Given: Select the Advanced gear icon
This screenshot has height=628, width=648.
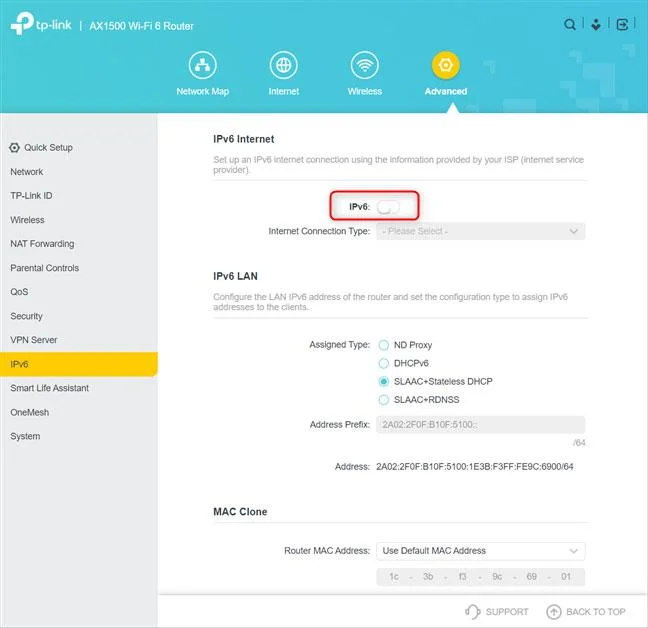Looking at the screenshot, I should tap(446, 65).
